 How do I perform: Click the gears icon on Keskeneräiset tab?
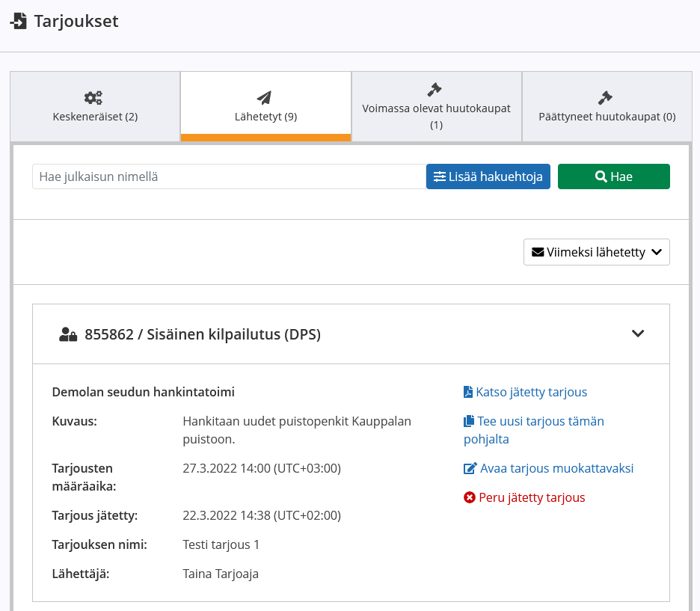pos(93,98)
